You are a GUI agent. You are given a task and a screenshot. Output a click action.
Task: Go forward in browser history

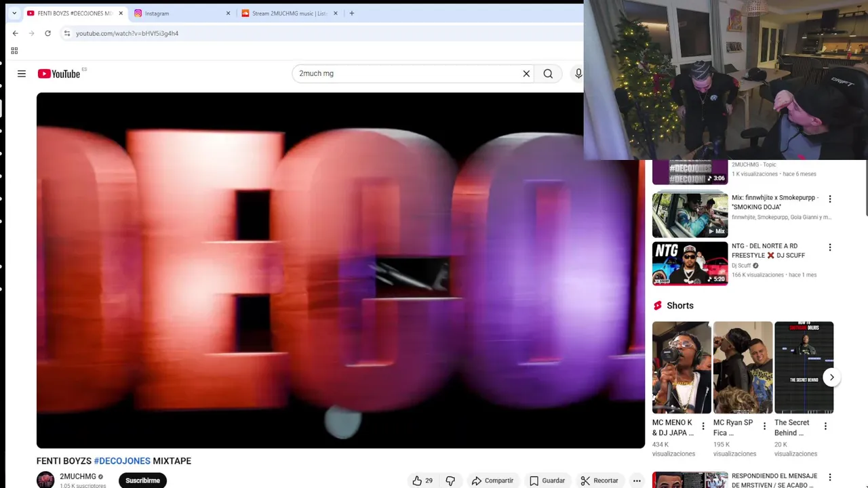[x=31, y=33]
